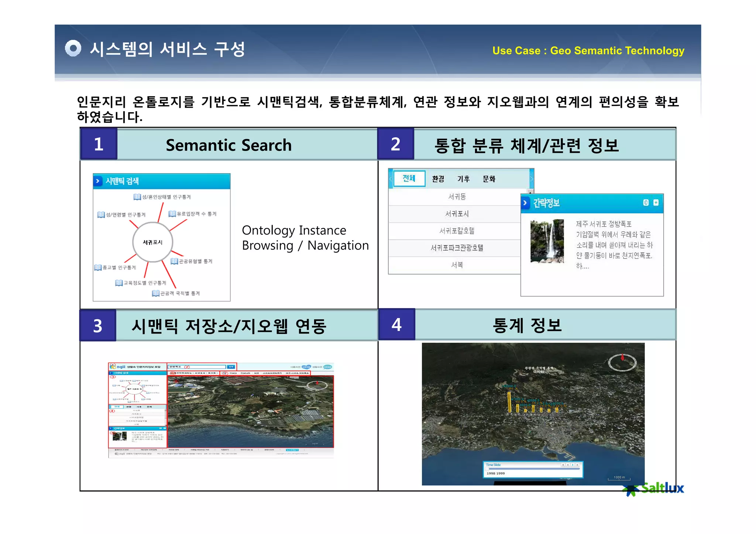Click the compass ring on the statistics map
The image size is (756, 534).
(x=622, y=362)
